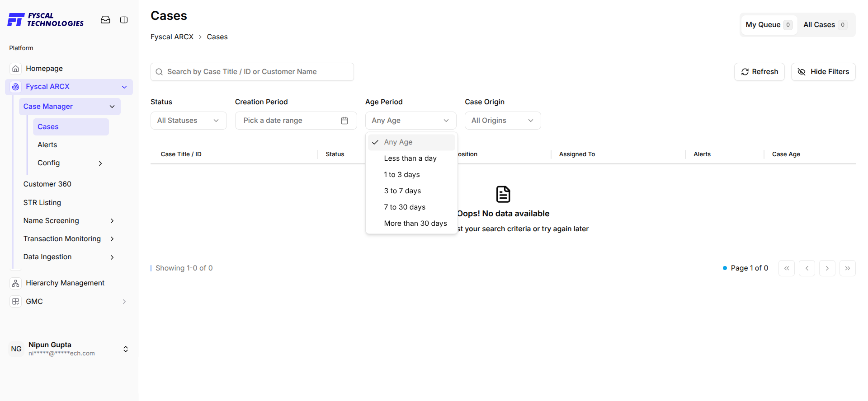
Task: Open the calendar icon in Creation Period
Action: pyautogui.click(x=344, y=121)
